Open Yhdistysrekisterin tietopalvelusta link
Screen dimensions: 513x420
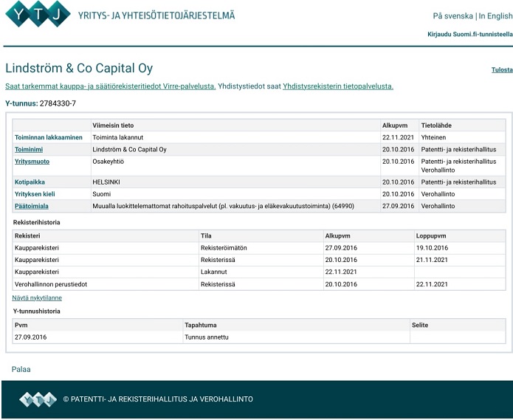[338, 86]
